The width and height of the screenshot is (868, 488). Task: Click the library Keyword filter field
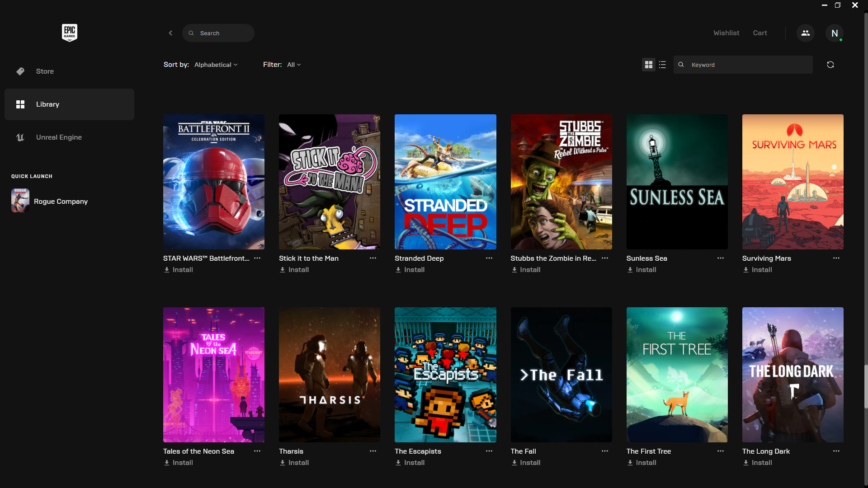coord(743,65)
